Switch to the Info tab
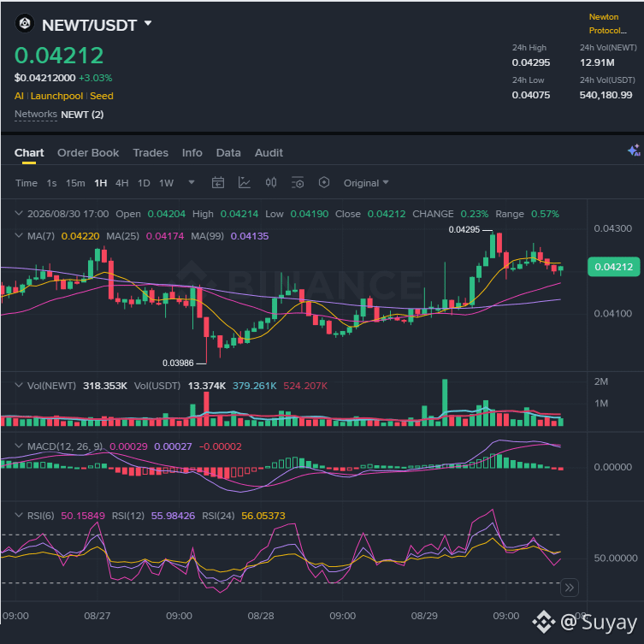Screen dimensions: 644x644 192,153
